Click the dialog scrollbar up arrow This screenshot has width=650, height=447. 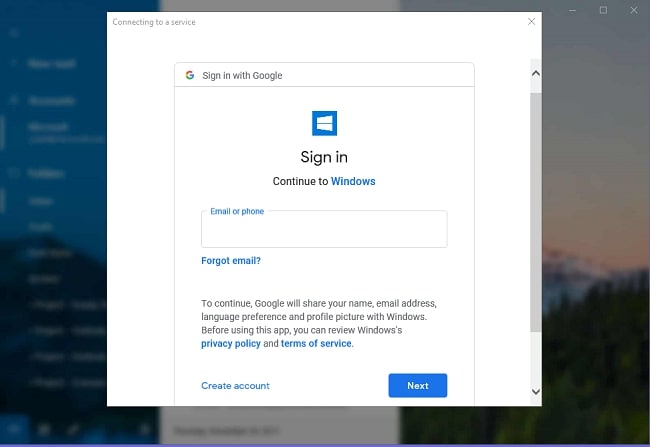click(536, 74)
